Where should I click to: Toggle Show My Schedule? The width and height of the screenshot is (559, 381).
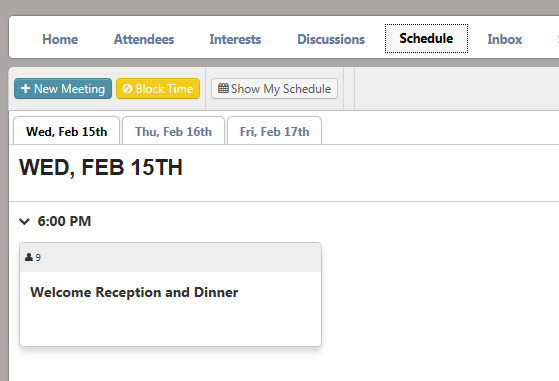(x=275, y=88)
